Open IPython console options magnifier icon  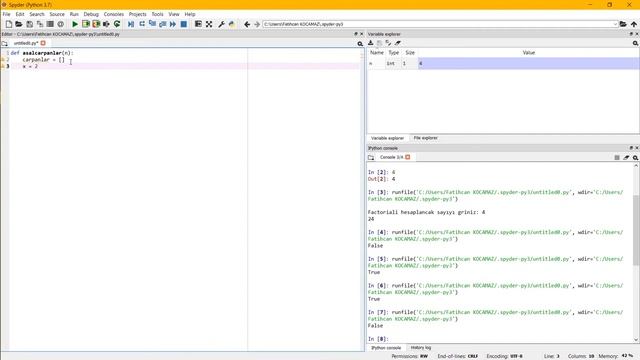(x=635, y=158)
